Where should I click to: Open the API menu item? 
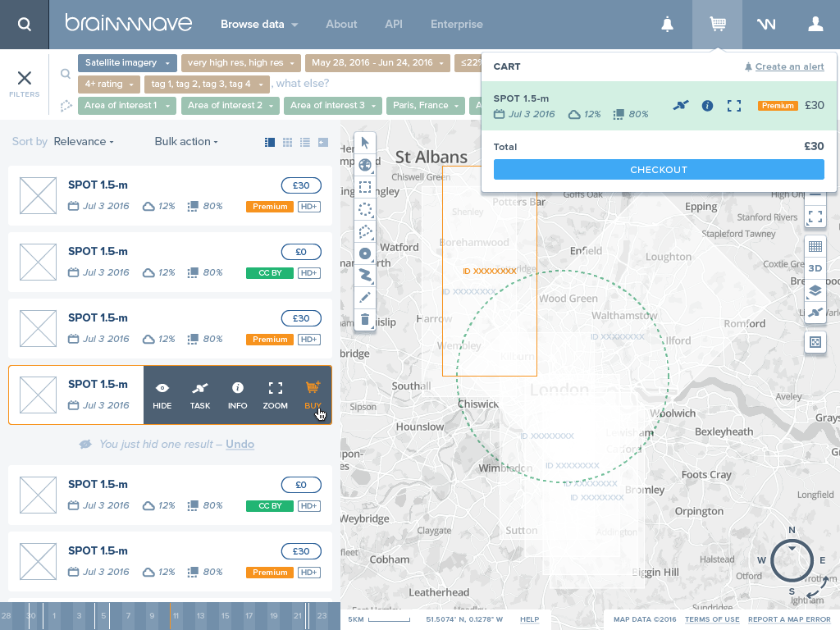(x=393, y=24)
